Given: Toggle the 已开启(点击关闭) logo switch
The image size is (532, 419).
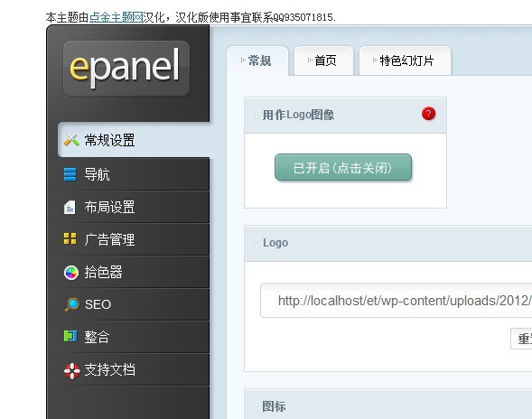Looking at the screenshot, I should point(343,167).
